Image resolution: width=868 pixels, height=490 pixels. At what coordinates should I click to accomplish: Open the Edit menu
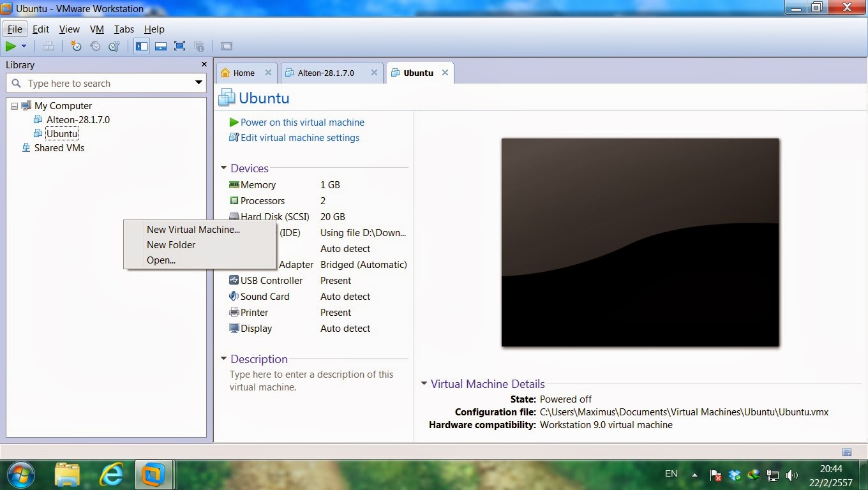[41, 29]
